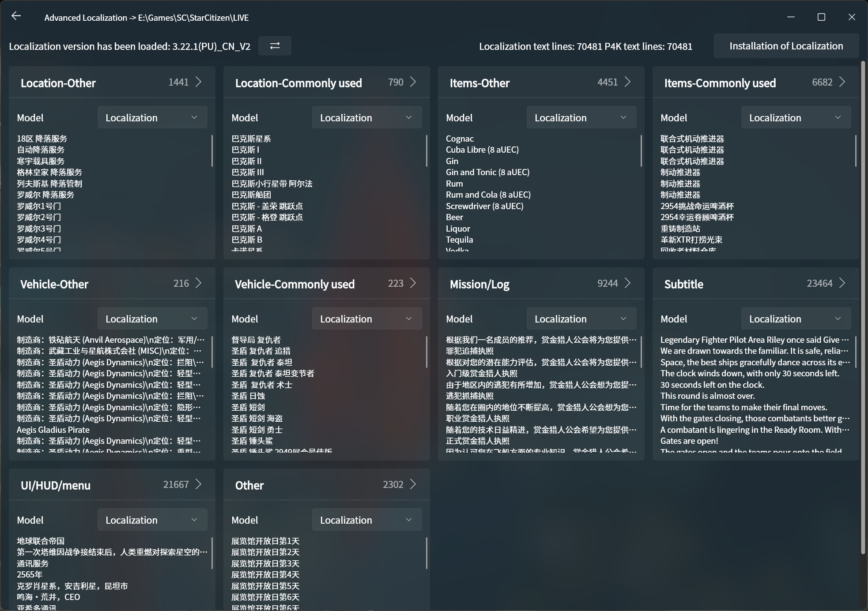
Task: Expand Model dropdown in Vehicle-Other card
Action: point(152,319)
